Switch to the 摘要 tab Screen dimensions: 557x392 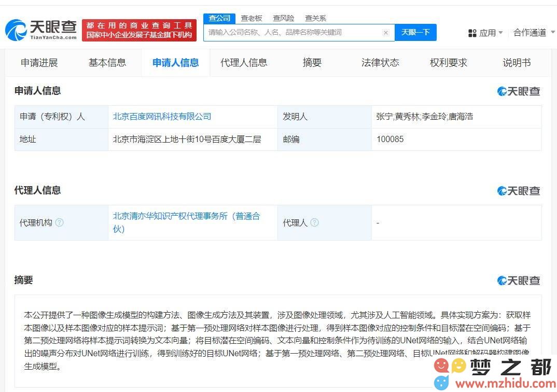pos(312,63)
